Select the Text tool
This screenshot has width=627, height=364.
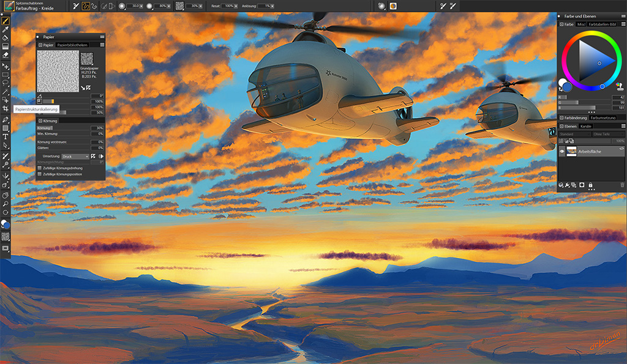5,136
